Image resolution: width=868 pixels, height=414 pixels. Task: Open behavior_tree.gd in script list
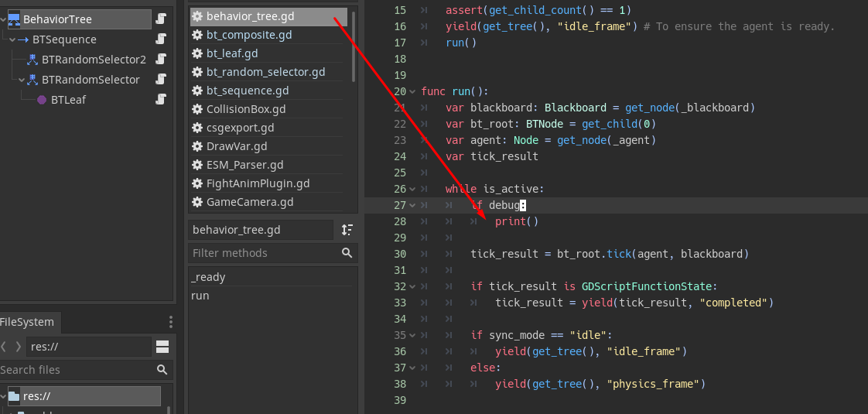[x=269, y=16]
